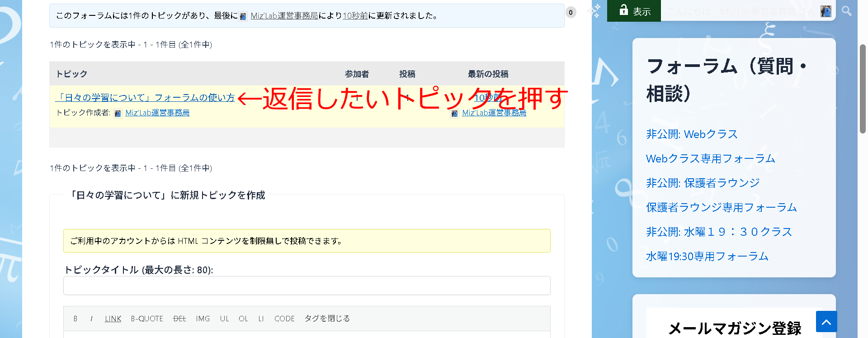The image size is (868, 338).
Task: Click the avatar in the 最新の投稿 column
Action: coord(455,113)
